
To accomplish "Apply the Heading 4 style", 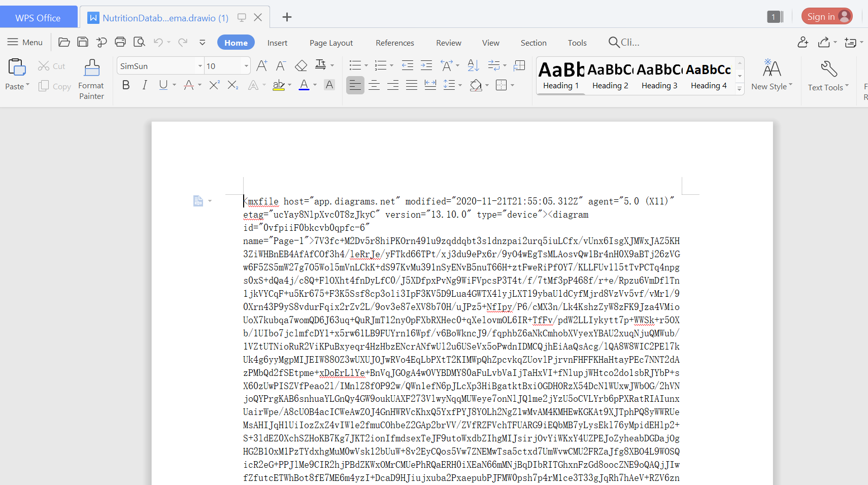I will coord(709,76).
